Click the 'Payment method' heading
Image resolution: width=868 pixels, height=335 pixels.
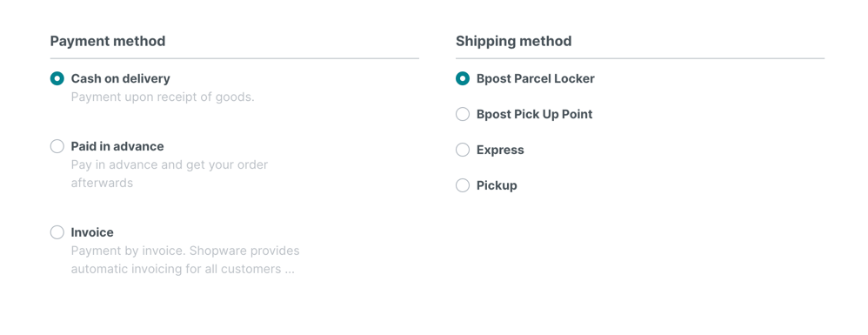point(108,41)
